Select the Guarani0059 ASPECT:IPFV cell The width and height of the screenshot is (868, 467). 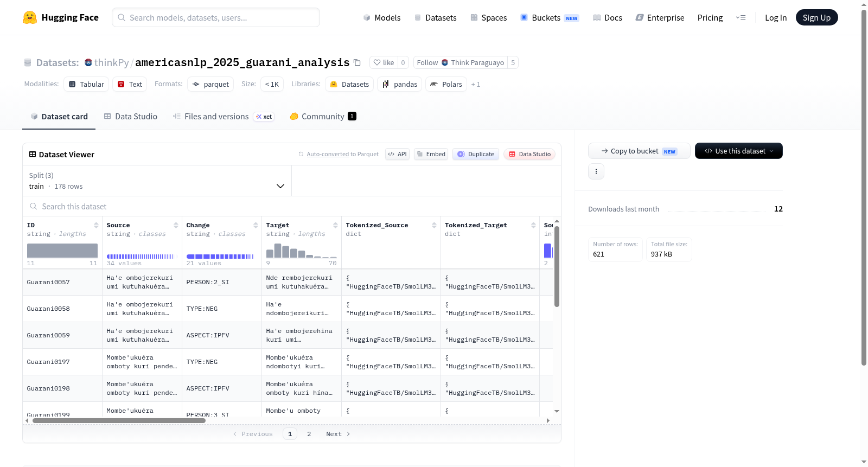222,335
